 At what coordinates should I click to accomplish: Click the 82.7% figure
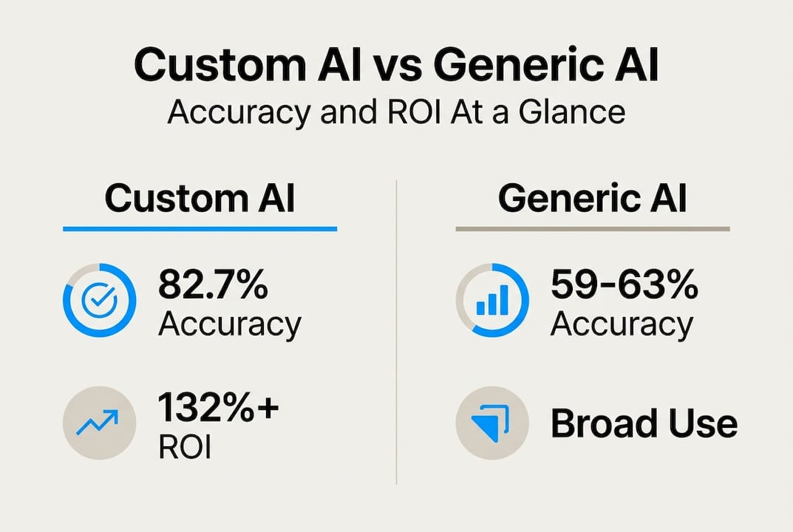(213, 286)
